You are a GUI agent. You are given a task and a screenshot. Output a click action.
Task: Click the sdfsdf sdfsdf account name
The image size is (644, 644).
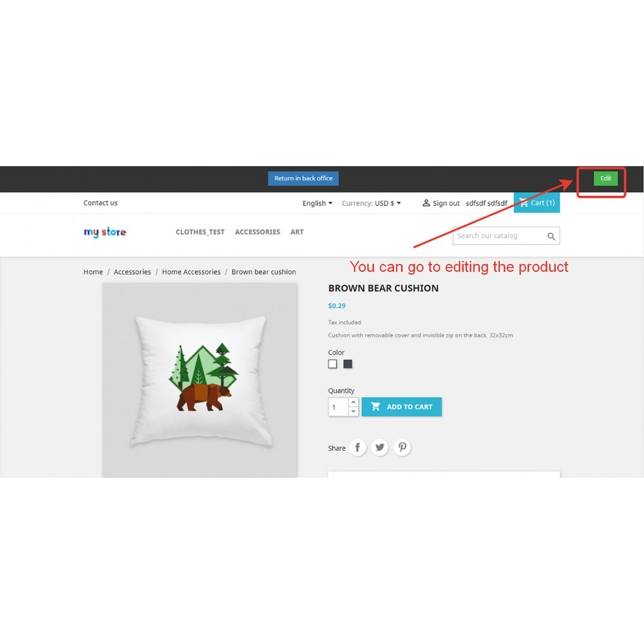(x=486, y=204)
